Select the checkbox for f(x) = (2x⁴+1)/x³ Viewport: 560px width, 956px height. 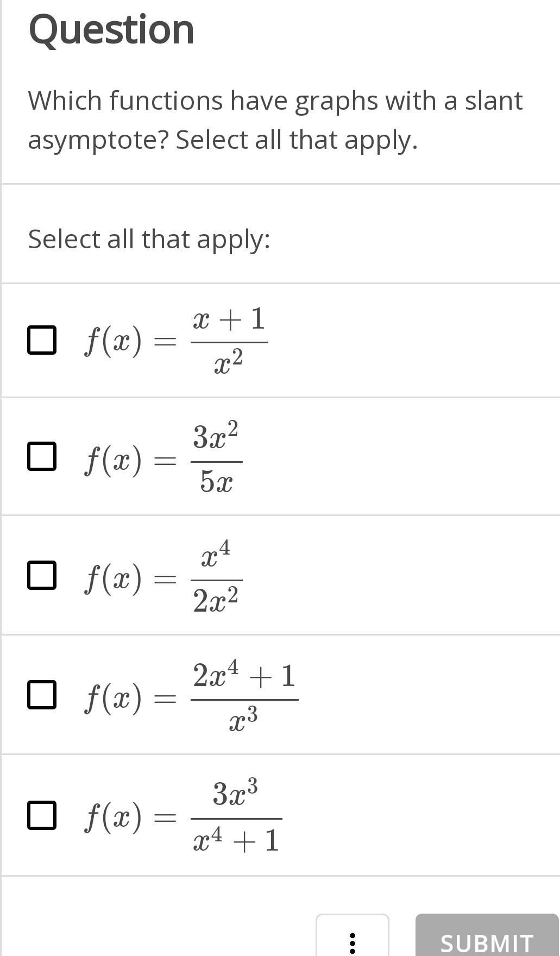pos(42,695)
